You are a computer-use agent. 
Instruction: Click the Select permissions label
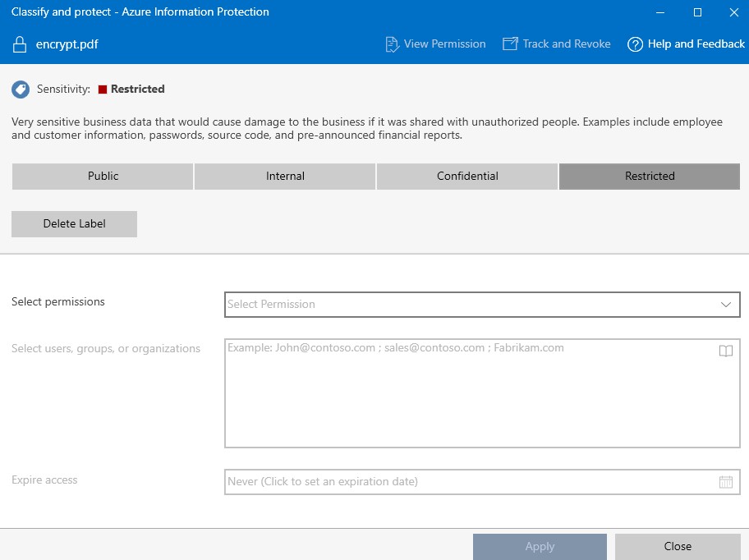click(57, 301)
